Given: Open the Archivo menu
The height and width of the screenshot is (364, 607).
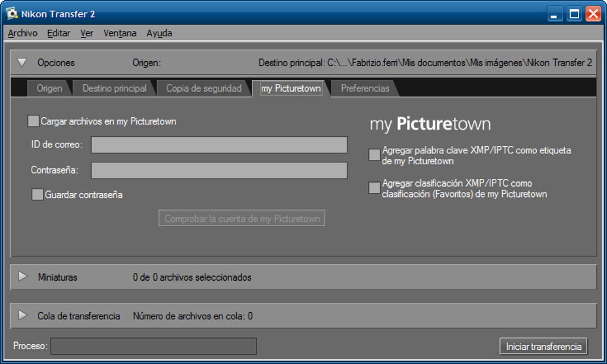Looking at the screenshot, I should (x=23, y=33).
